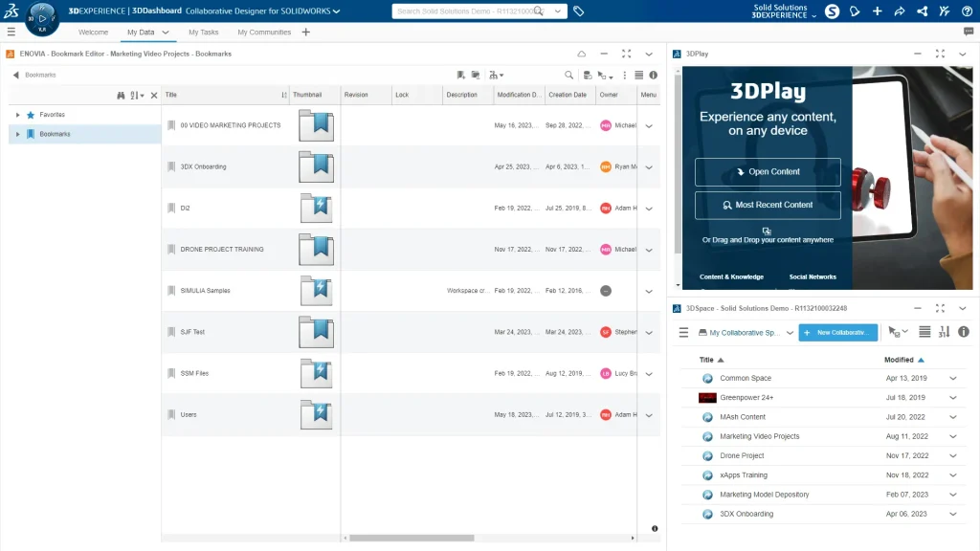Expand row menu for 3DX Onboarding bookmark
The height and width of the screenshot is (551, 980).
click(649, 167)
